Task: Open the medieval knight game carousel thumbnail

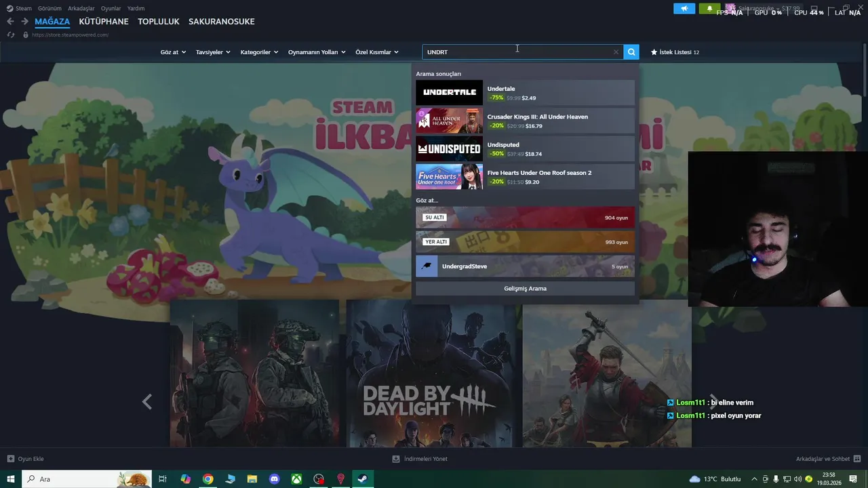Action: click(x=607, y=373)
